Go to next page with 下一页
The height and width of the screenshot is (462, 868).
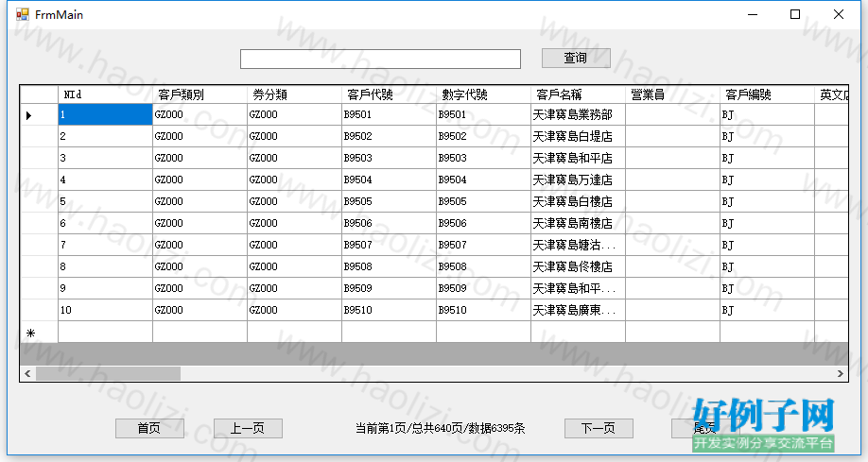pyautogui.click(x=599, y=428)
